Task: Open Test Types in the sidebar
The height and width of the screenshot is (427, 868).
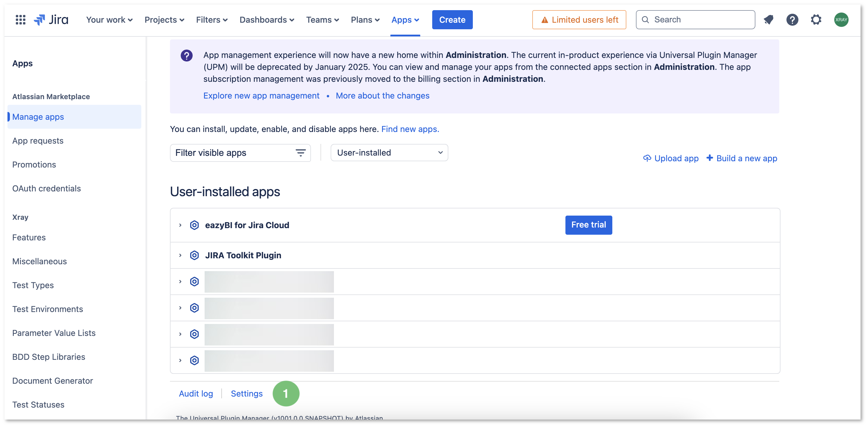Action: [33, 285]
